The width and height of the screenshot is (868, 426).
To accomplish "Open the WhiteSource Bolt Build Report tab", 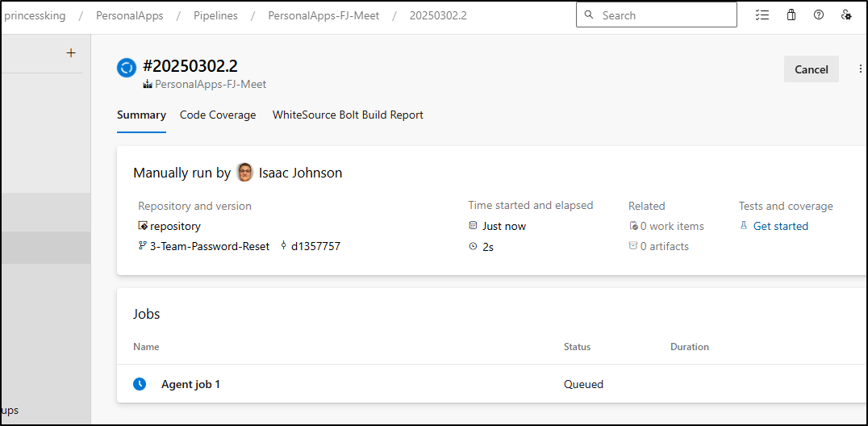I will tap(348, 115).
